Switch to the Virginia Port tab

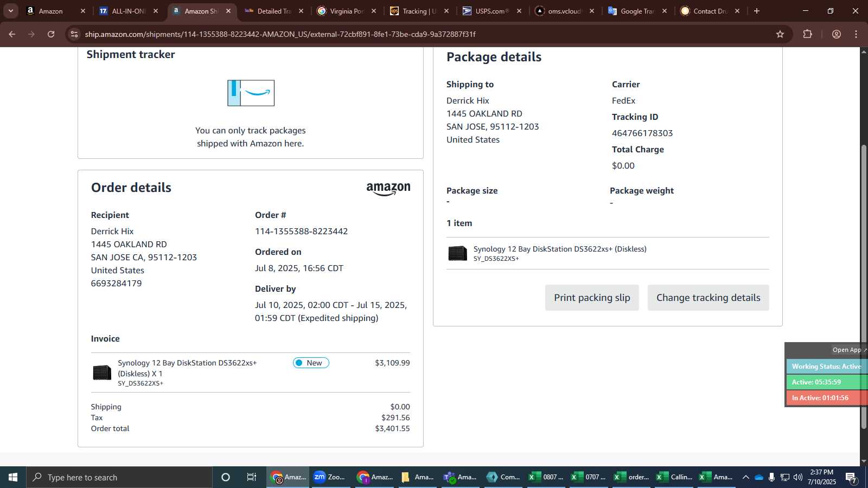click(347, 11)
